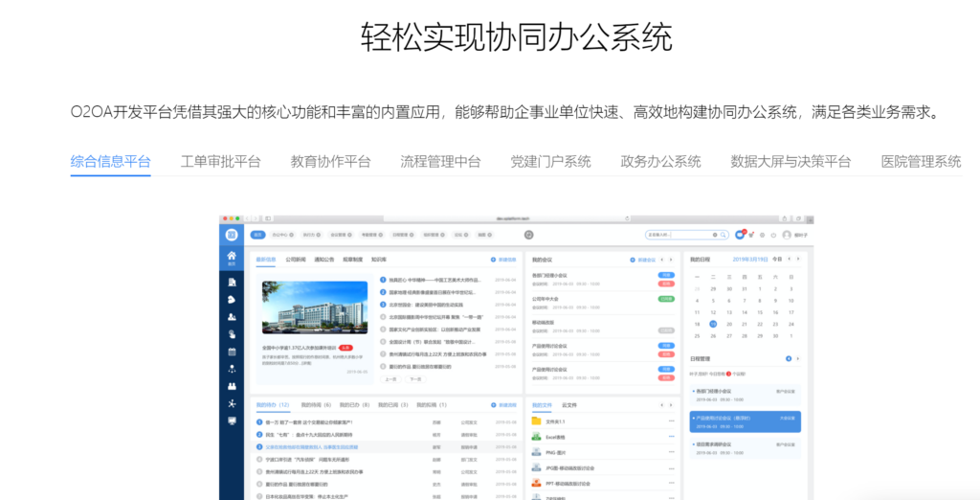Switch to the 云文件 tab

[568, 405]
